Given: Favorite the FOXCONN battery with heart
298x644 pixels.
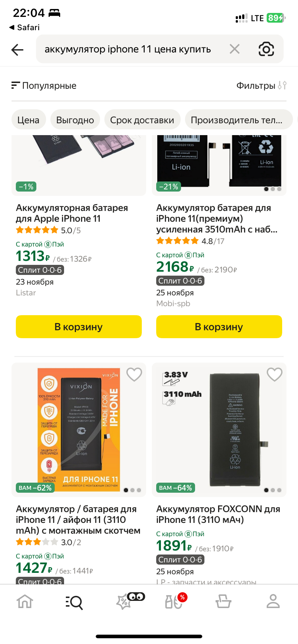Looking at the screenshot, I should (275, 374).
